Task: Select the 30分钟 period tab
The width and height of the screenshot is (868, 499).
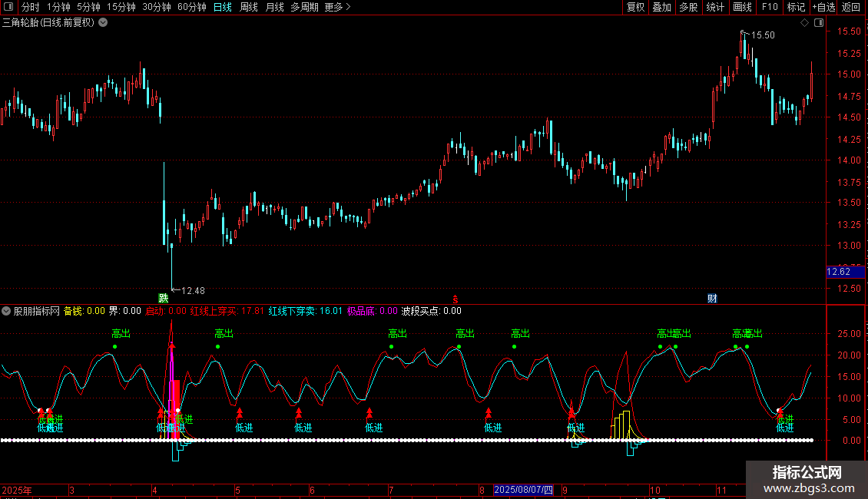Action: pos(156,7)
